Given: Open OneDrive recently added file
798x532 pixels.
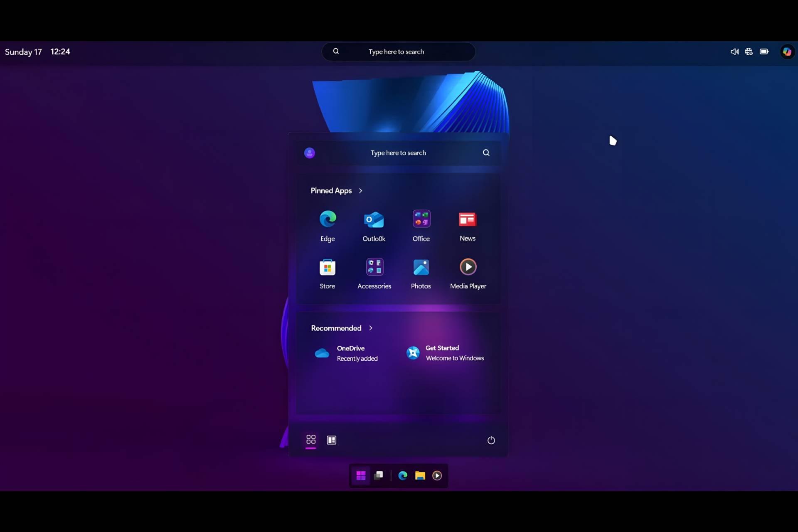Looking at the screenshot, I should [x=350, y=353].
